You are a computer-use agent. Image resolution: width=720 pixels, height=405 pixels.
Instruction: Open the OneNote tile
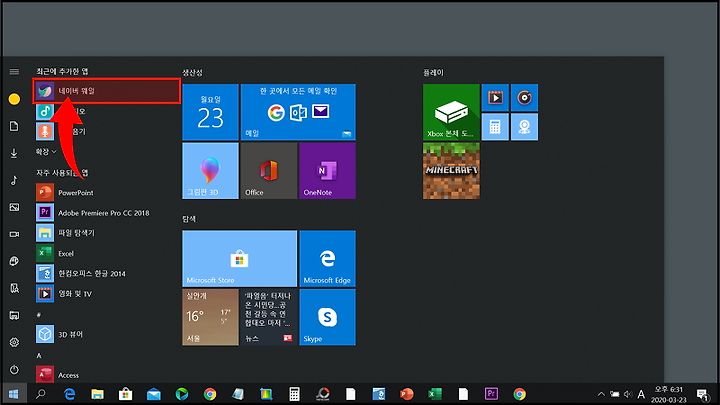(x=327, y=171)
